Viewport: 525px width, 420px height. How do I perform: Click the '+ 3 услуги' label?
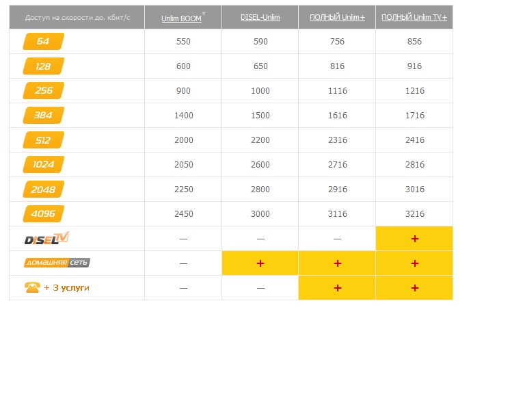[66, 288]
